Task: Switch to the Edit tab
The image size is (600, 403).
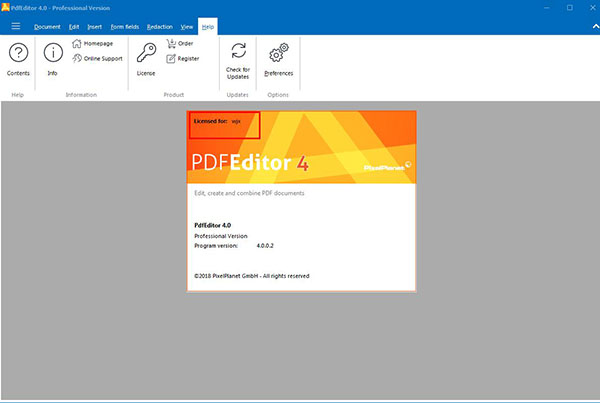Action: coord(74,27)
